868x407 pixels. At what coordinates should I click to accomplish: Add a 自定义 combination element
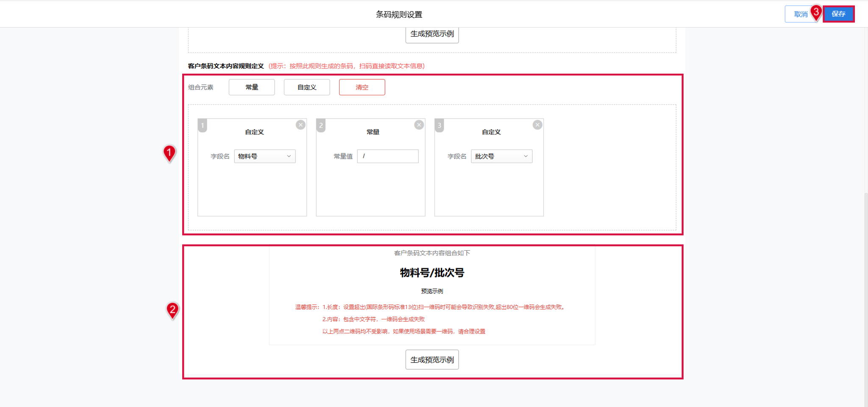click(307, 87)
